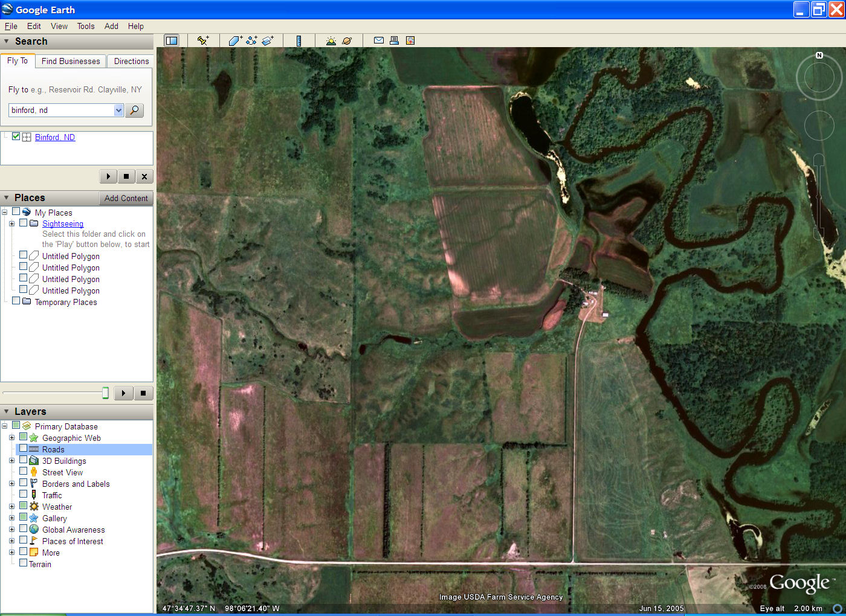
Task: Collapse the Search panel triangle
Action: (x=7, y=41)
